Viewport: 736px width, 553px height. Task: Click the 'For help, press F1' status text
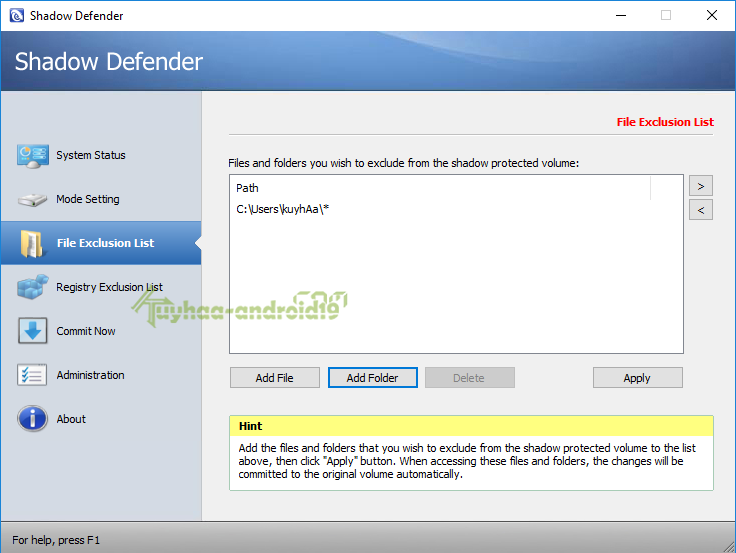coord(56,540)
